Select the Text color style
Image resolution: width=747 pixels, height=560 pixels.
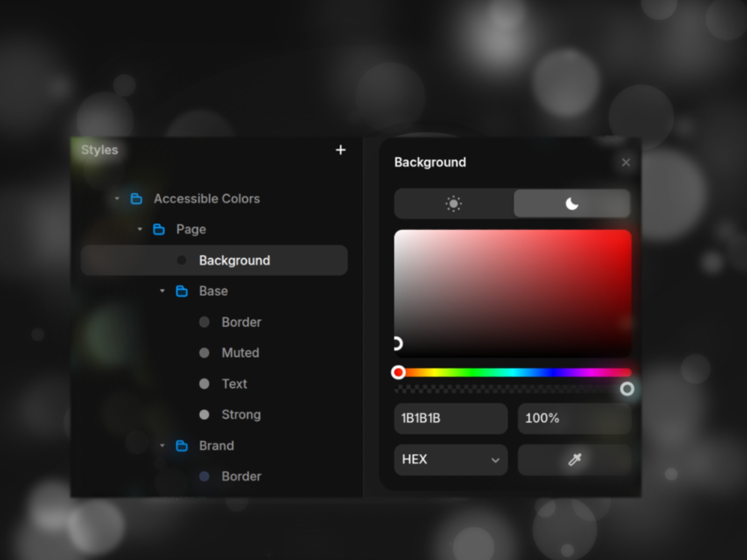pyautogui.click(x=234, y=384)
